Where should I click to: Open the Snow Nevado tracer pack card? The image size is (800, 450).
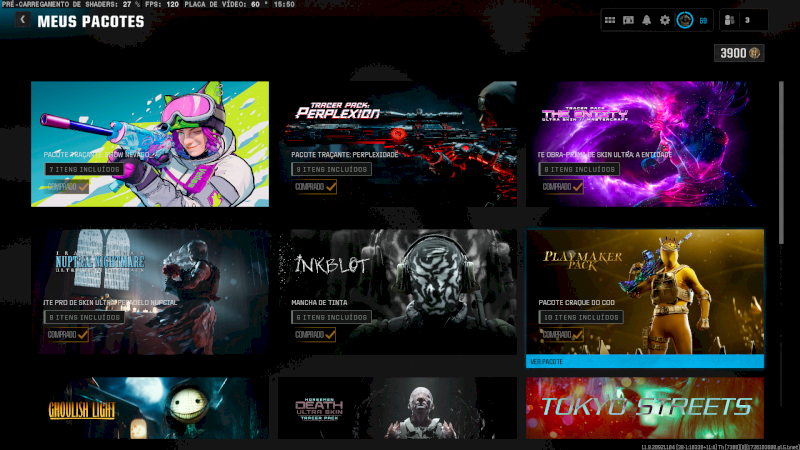[x=150, y=144]
